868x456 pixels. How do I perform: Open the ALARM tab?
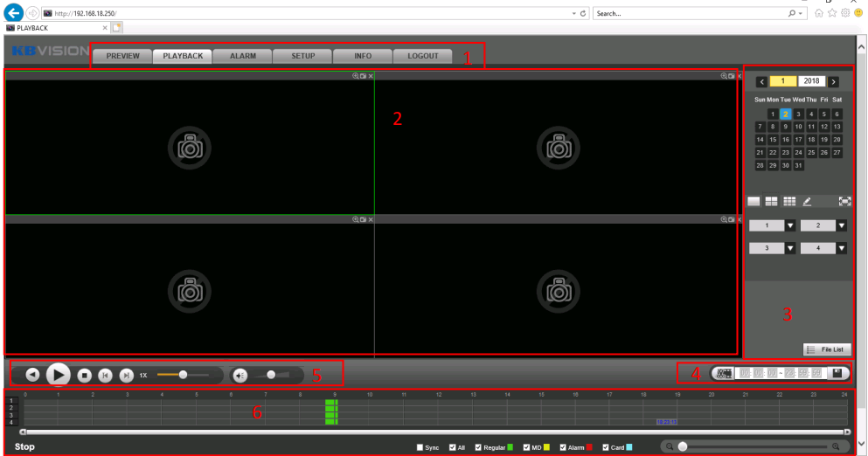(x=242, y=56)
